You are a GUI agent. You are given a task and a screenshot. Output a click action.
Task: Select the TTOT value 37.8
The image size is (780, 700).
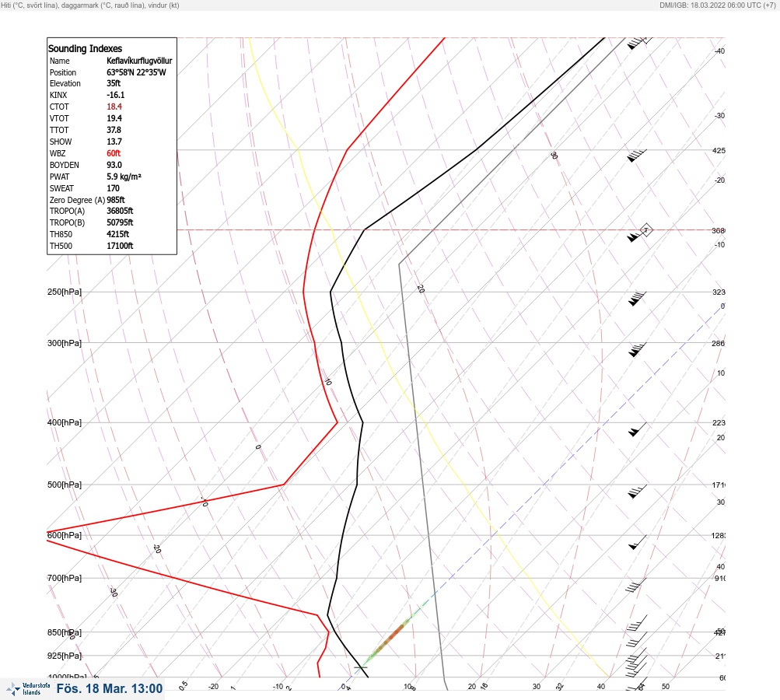pyautogui.click(x=114, y=130)
